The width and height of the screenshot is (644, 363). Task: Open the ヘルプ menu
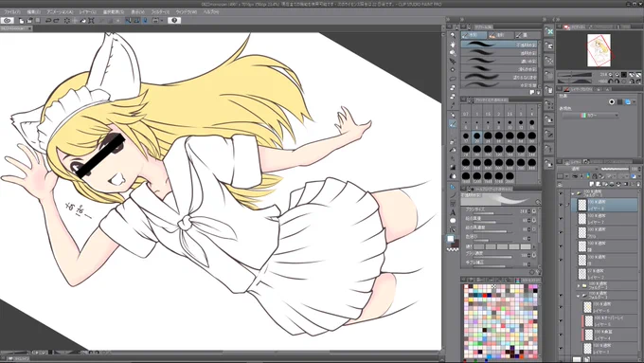tap(210, 12)
